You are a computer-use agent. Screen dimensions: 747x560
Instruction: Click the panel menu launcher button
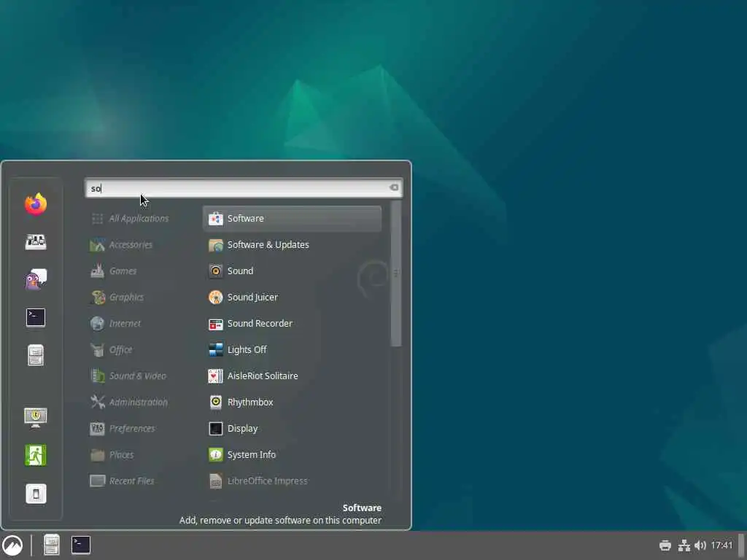[12, 545]
